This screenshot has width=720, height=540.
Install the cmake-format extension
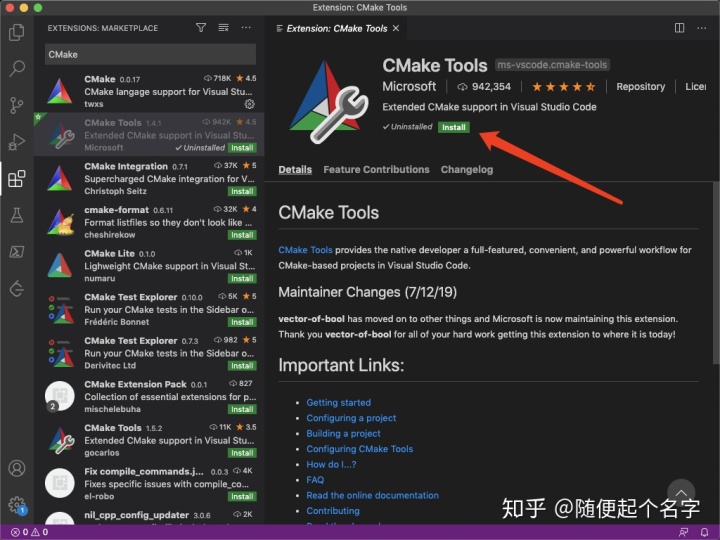point(242,235)
